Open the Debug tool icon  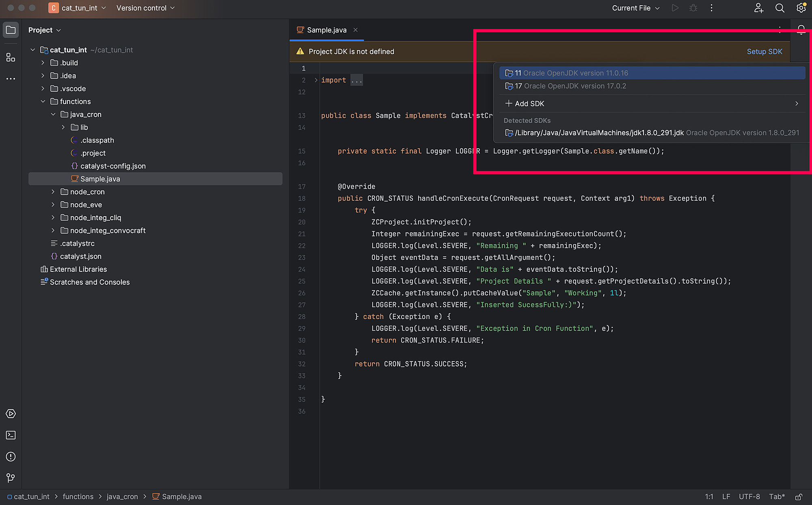tap(693, 8)
